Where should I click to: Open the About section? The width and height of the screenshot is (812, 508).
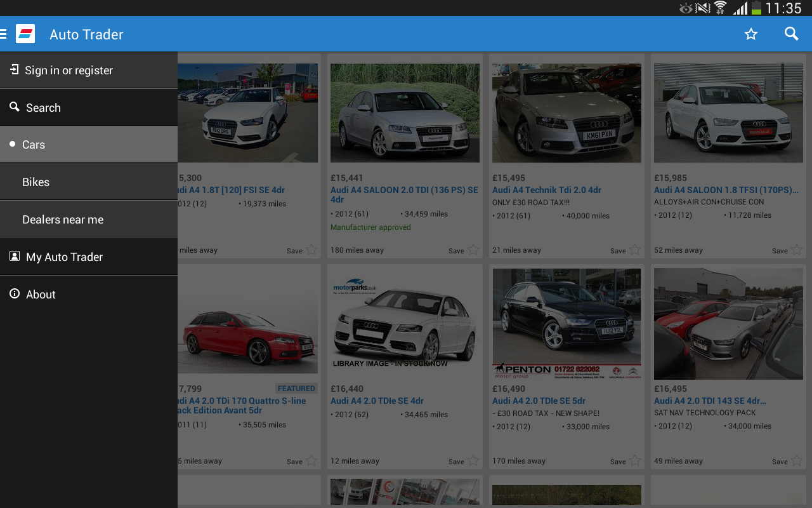point(39,293)
